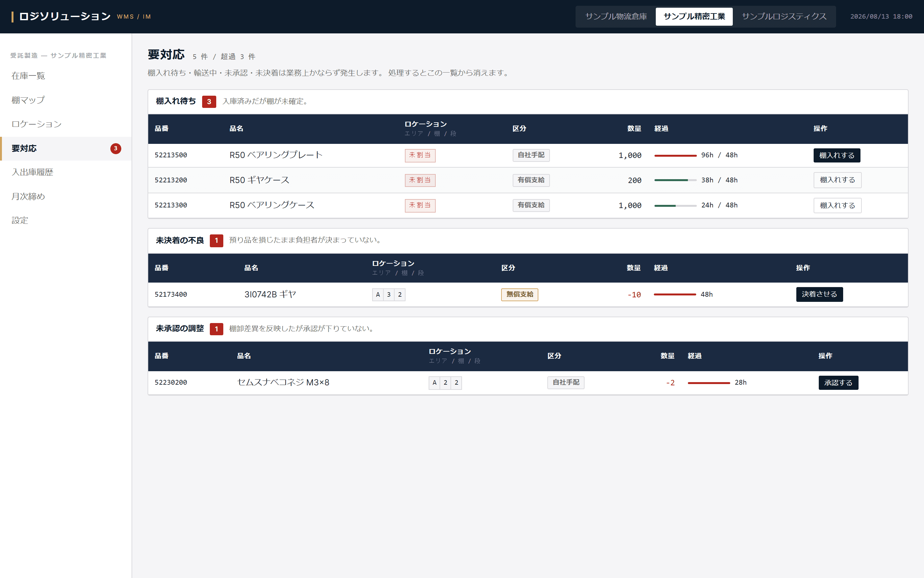
Task: Select サンプル精密工業 tab
Action: pyautogui.click(x=694, y=16)
